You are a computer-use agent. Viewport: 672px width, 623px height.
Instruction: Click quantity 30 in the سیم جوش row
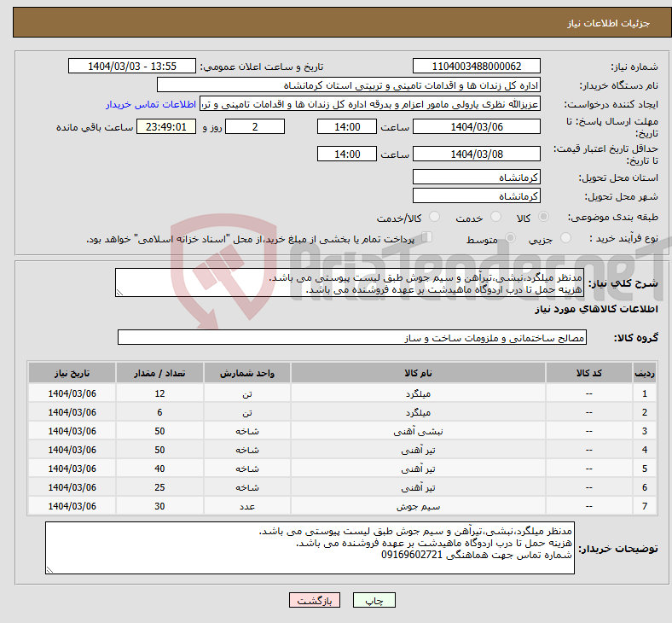click(x=159, y=506)
